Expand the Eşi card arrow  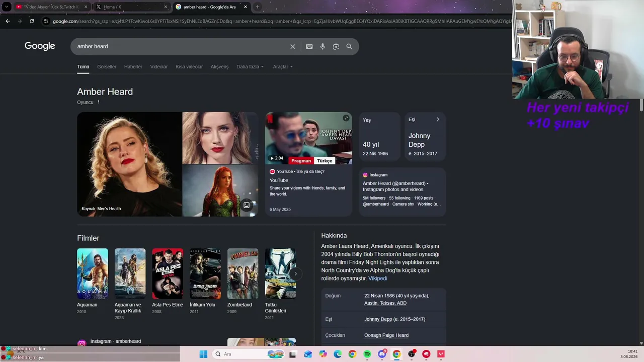pos(438,120)
